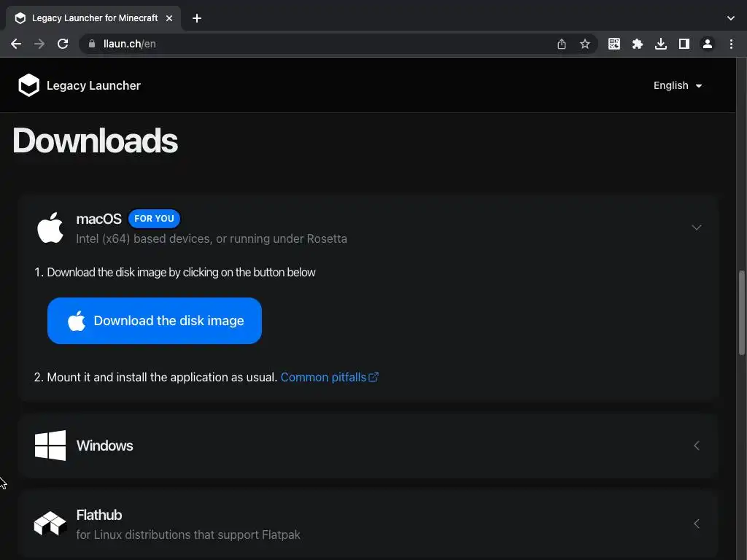Click Download the disk image button
Screen dimensions: 747x560
pyautogui.click(x=155, y=321)
